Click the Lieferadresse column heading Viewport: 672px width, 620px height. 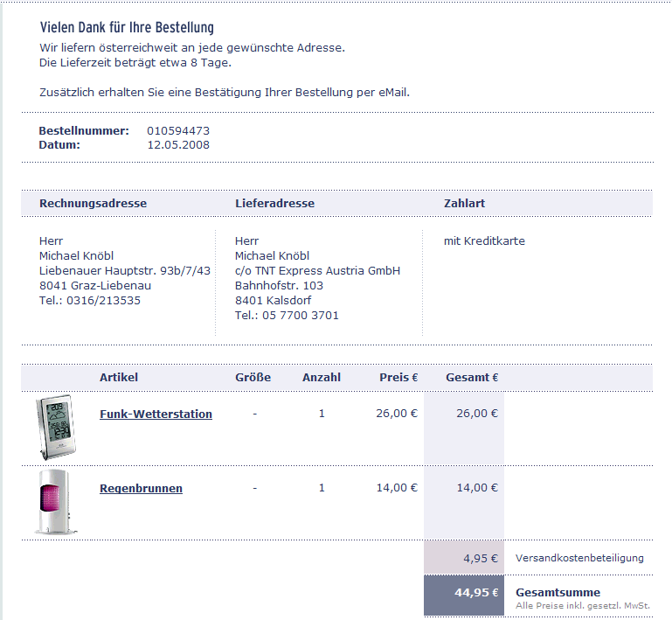(x=274, y=203)
